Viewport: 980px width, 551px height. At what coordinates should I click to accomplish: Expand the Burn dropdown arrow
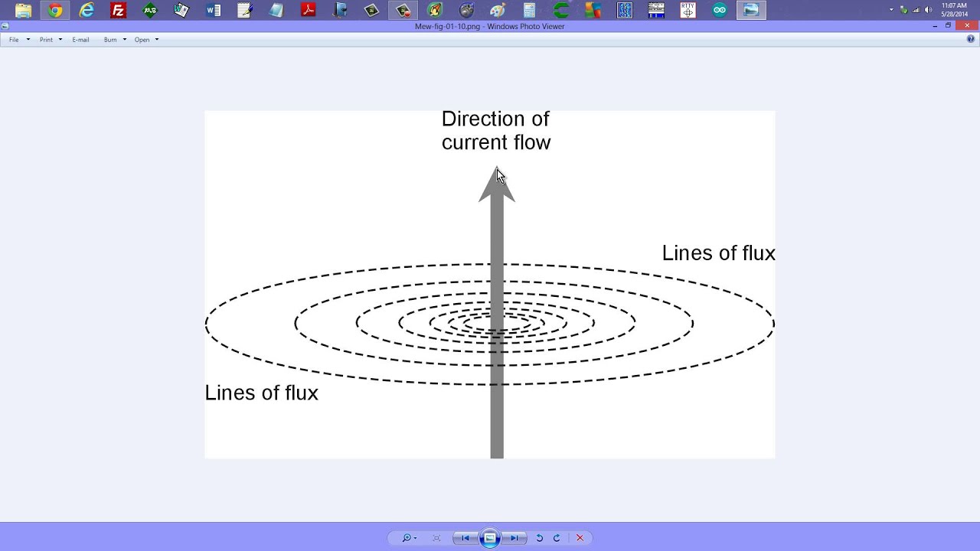click(x=125, y=40)
